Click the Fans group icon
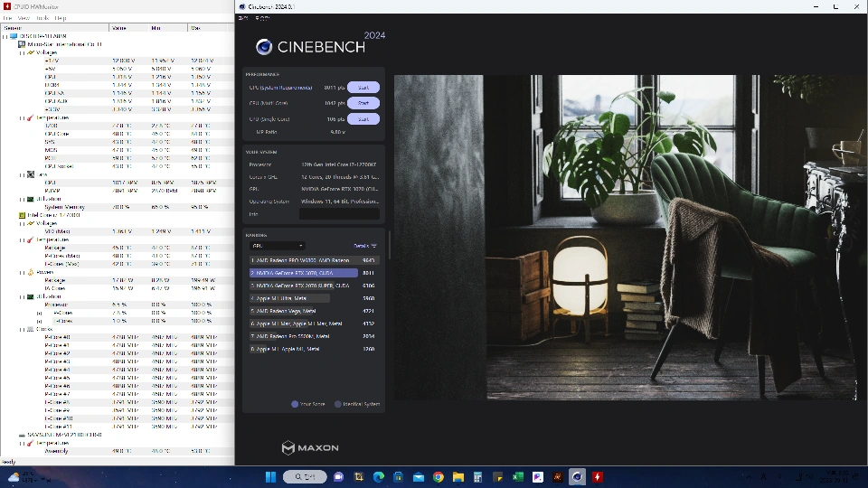The image size is (868, 488). [x=31, y=174]
